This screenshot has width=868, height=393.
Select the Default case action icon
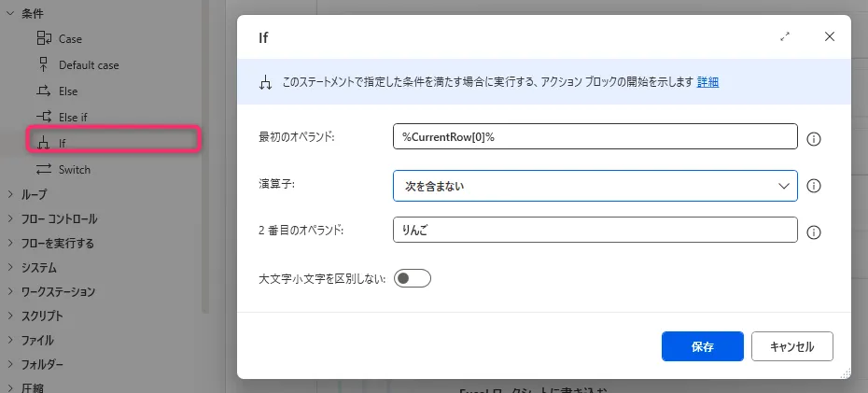[x=43, y=64]
